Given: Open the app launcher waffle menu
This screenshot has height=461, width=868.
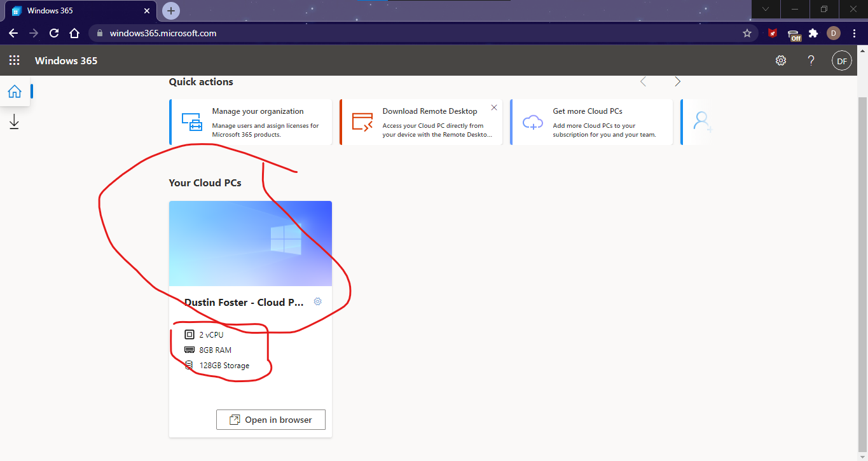Looking at the screenshot, I should pyautogui.click(x=14, y=60).
